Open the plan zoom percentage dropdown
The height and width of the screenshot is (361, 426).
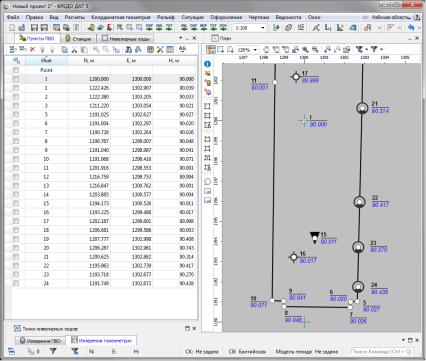pos(255,50)
